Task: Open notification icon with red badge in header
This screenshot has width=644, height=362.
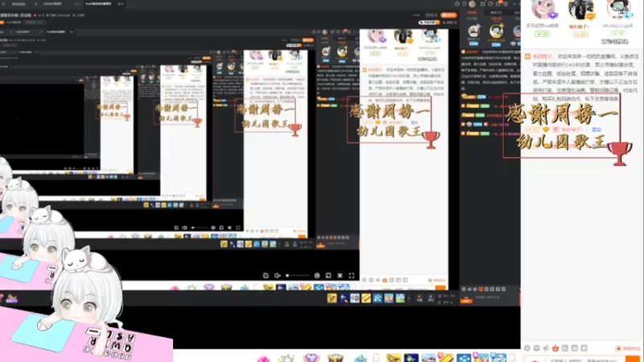Action: [498, 4]
